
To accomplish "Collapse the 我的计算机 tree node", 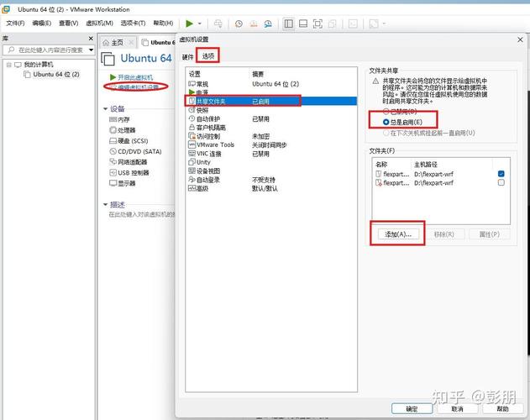I will coord(9,65).
